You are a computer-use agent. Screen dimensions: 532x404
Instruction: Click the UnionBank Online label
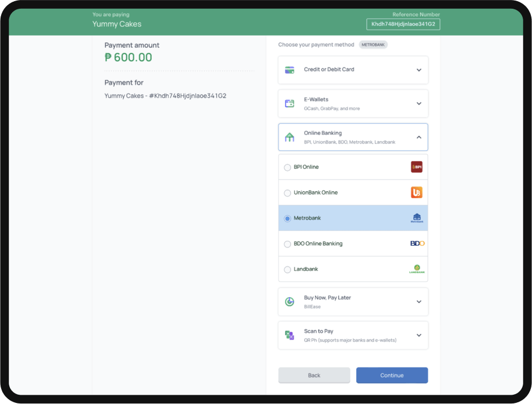point(316,192)
